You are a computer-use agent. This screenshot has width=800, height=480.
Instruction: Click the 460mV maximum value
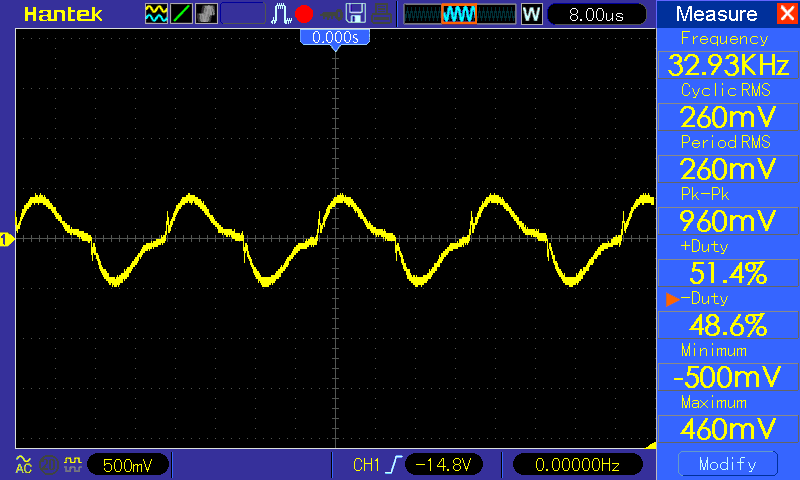(728, 429)
